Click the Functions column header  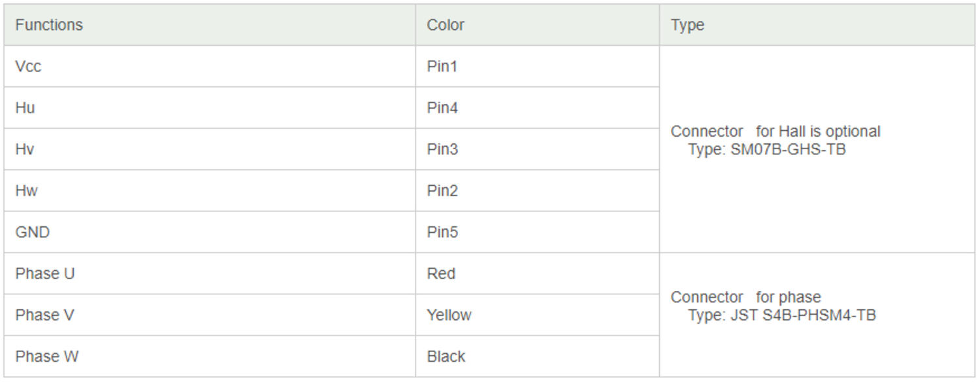tap(210, 25)
